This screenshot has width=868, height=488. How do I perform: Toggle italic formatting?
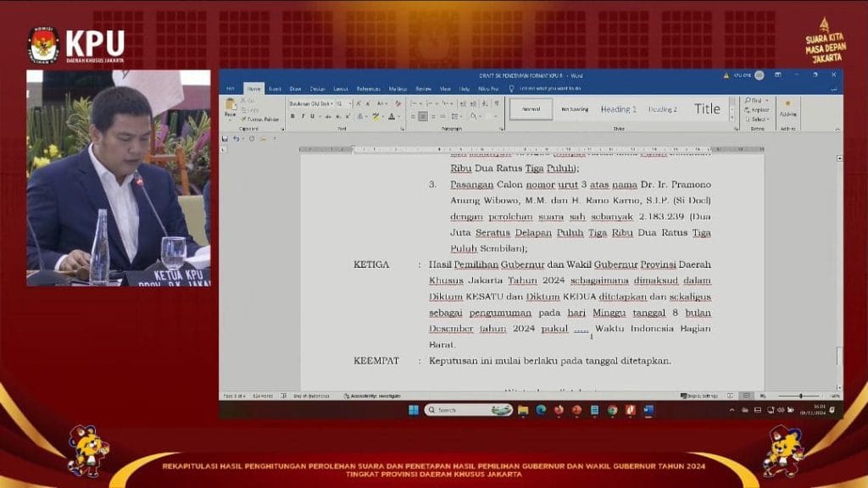coord(302,118)
